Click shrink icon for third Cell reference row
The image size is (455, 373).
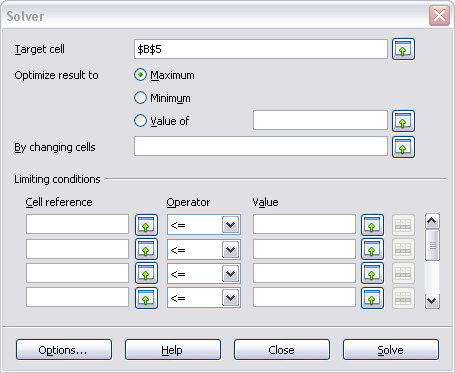(146, 273)
